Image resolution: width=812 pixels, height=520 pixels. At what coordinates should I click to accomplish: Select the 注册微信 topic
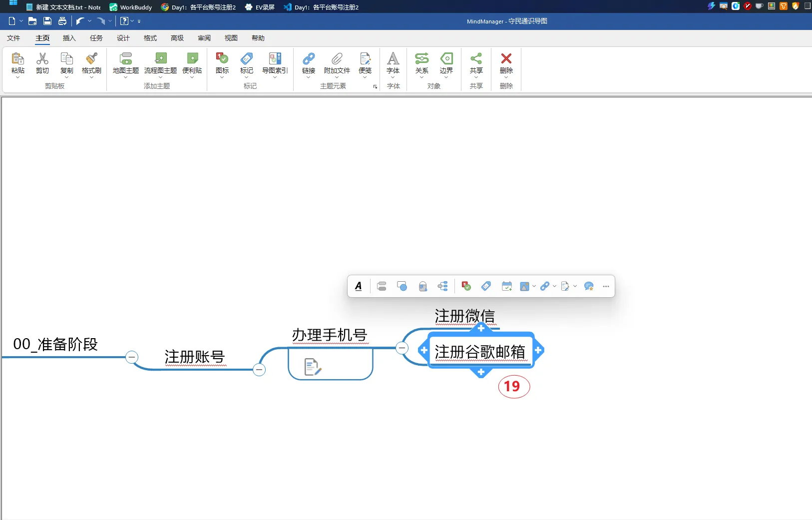coord(465,316)
